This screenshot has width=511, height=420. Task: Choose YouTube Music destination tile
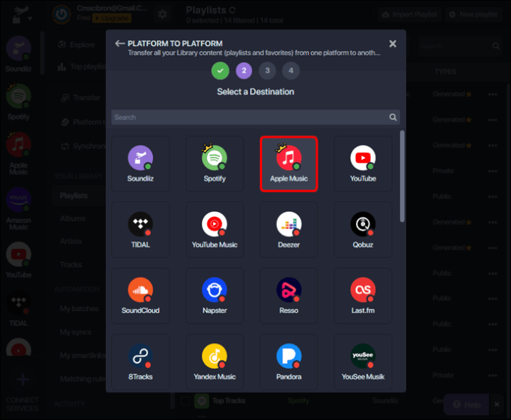coord(215,230)
